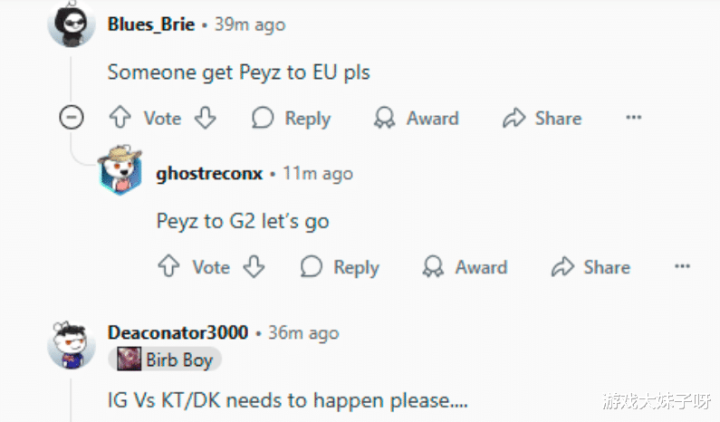Collapse the Blues_Brie comment thread
The image size is (720, 422).
point(72,117)
